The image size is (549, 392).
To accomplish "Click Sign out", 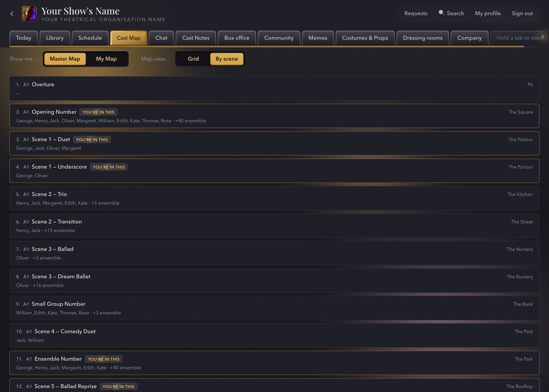I will click(522, 13).
